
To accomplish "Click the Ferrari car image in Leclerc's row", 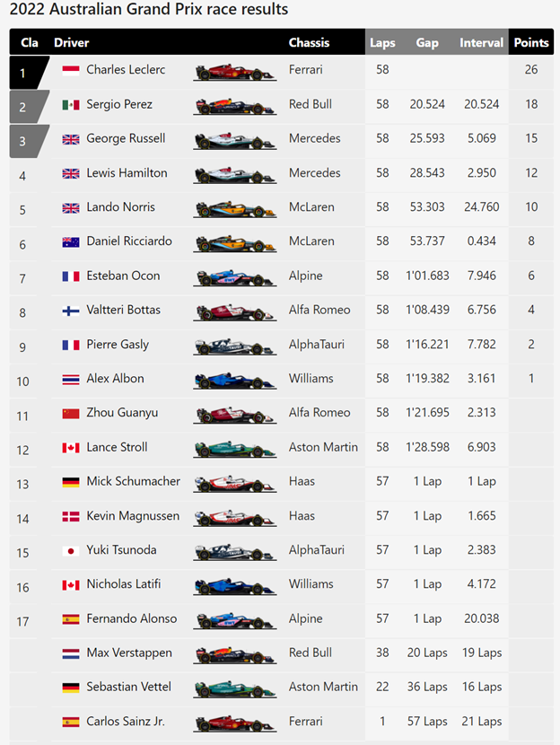I will (x=234, y=71).
